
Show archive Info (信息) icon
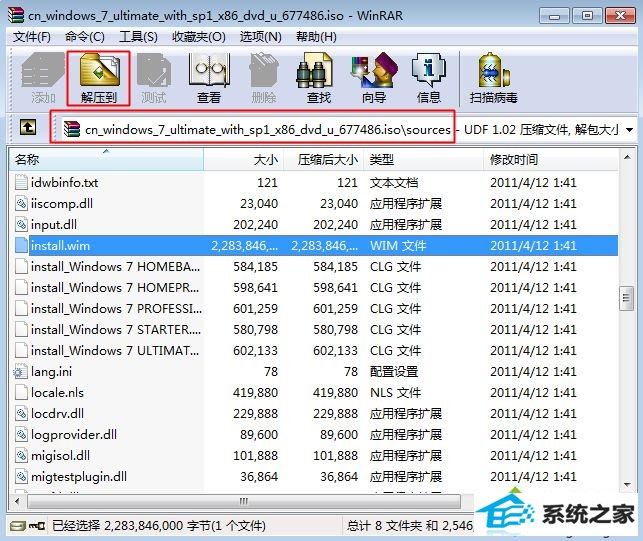click(x=429, y=71)
